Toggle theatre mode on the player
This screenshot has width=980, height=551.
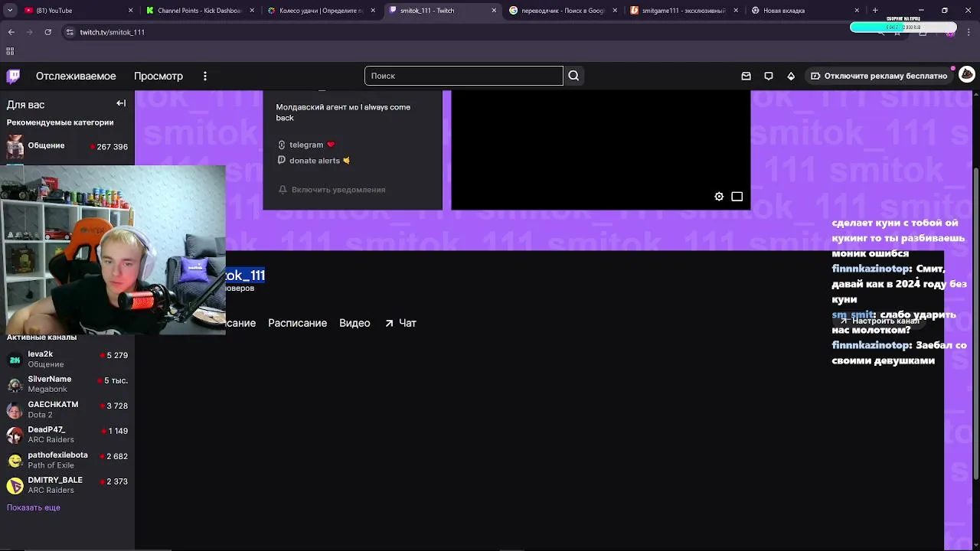click(737, 197)
